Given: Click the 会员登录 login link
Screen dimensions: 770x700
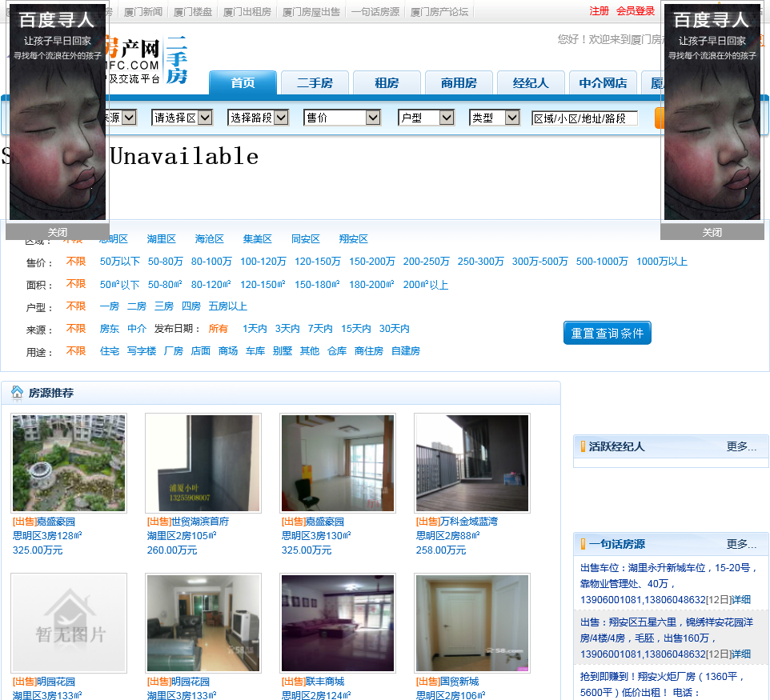Looking at the screenshot, I should point(636,11).
